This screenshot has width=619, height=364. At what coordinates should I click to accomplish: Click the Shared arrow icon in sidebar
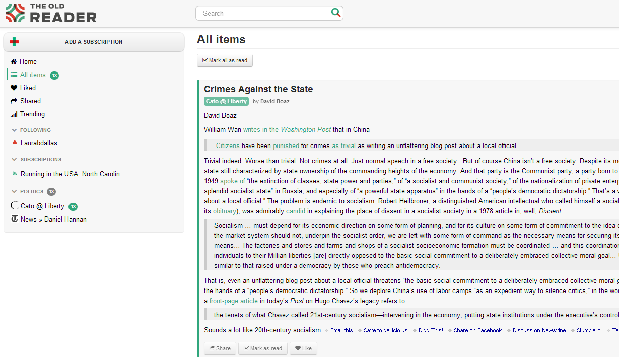click(14, 101)
